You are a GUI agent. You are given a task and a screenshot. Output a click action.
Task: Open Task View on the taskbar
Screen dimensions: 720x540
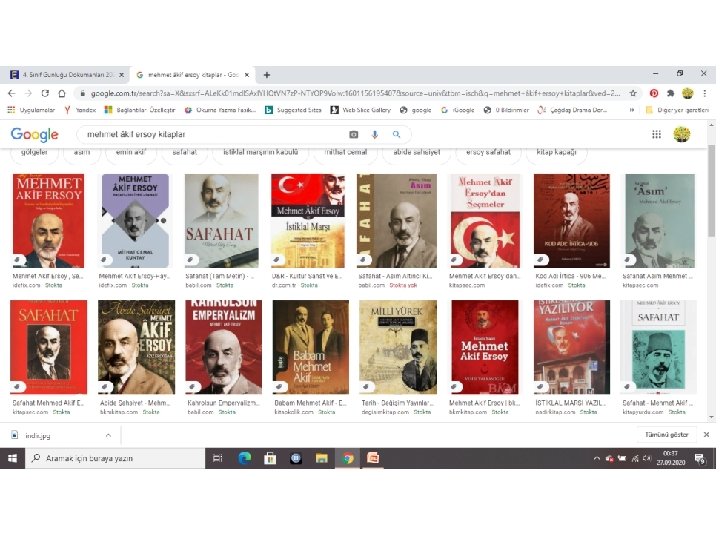tap(218, 458)
